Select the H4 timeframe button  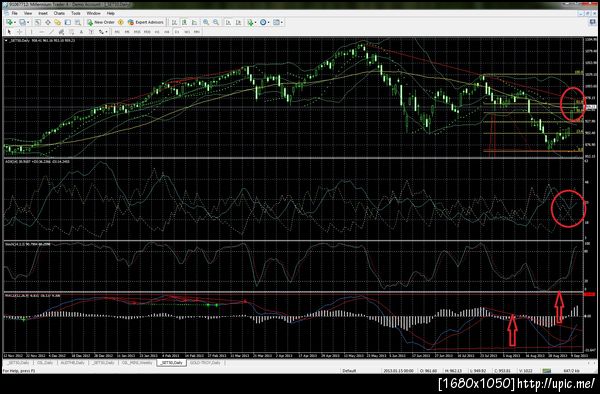[x=167, y=32]
